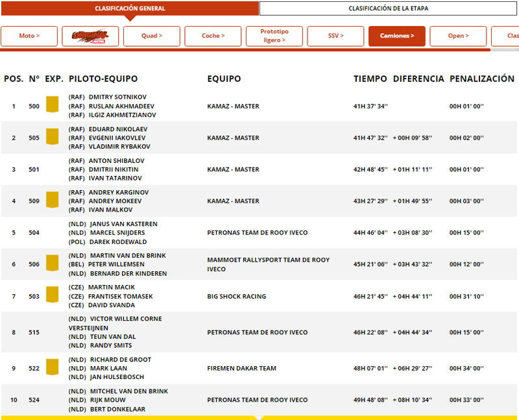
Task: Click the TIEMPO column header
Action: 370,79
